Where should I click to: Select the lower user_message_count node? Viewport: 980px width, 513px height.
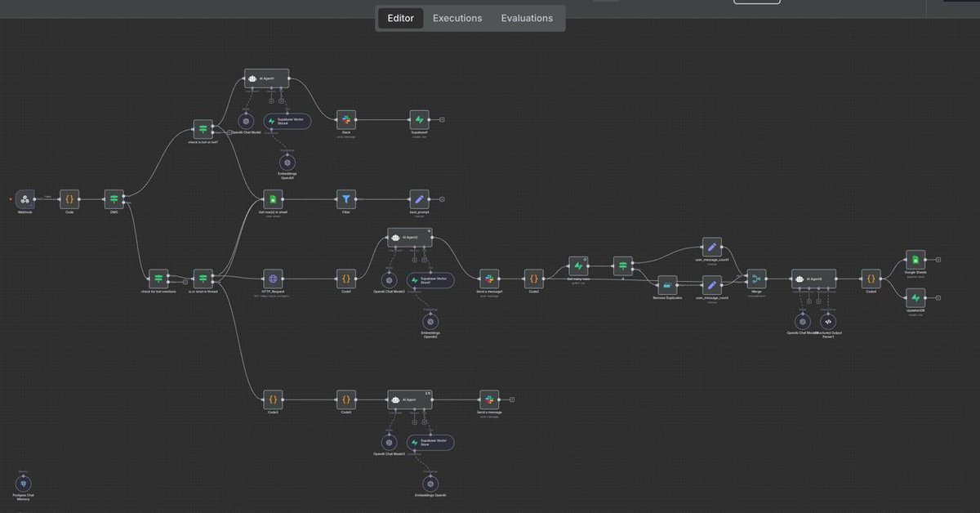pos(712,285)
